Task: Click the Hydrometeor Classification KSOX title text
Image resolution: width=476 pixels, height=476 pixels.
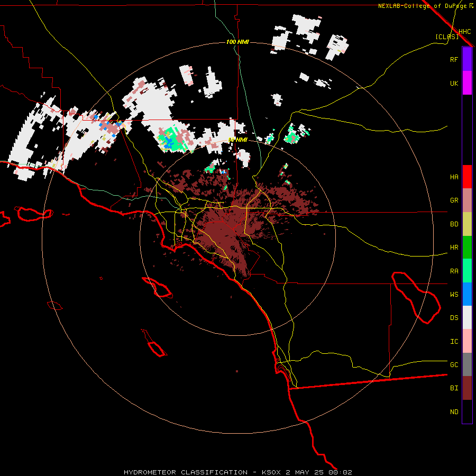Action: (x=237, y=472)
